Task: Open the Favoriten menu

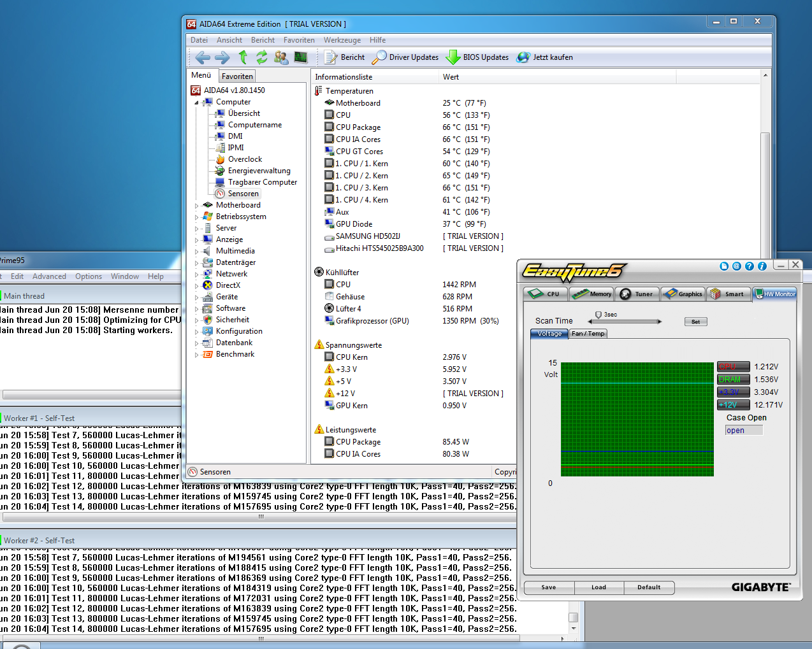Action: click(x=299, y=40)
